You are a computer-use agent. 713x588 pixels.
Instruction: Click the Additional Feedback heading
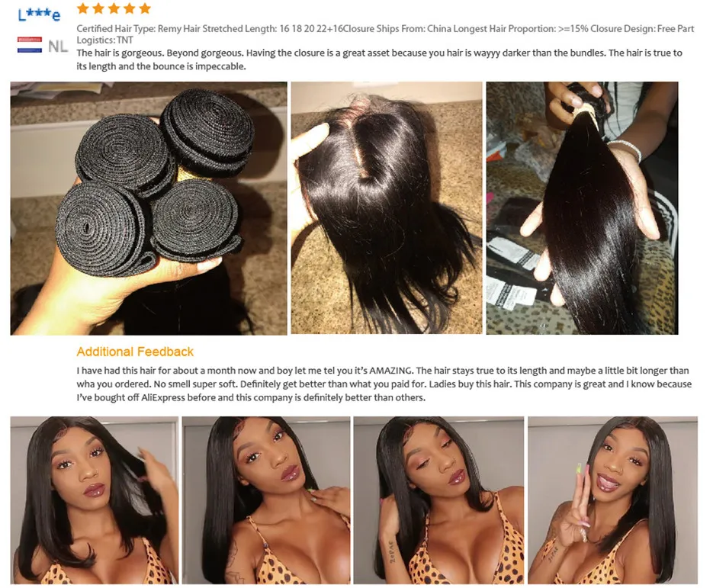(x=135, y=352)
